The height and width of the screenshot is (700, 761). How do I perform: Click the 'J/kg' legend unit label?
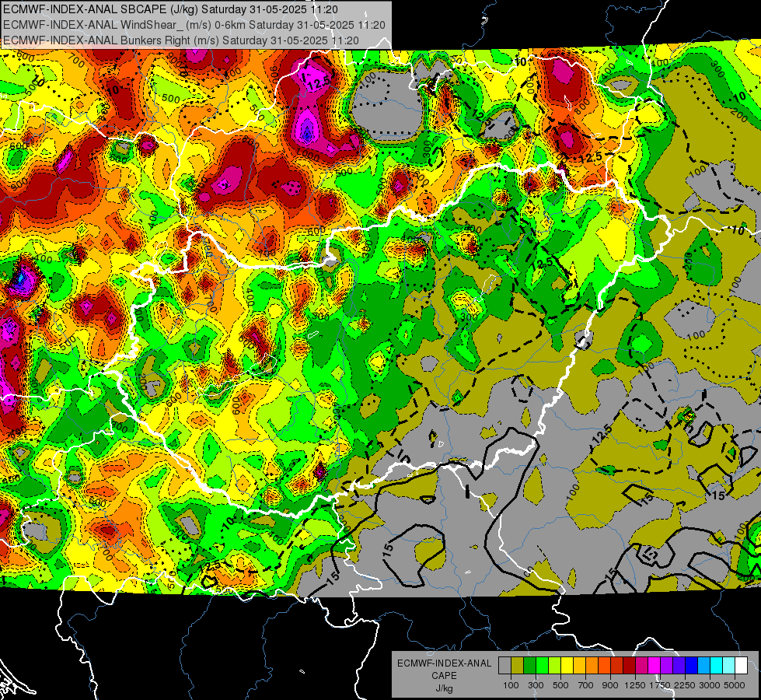[444, 688]
